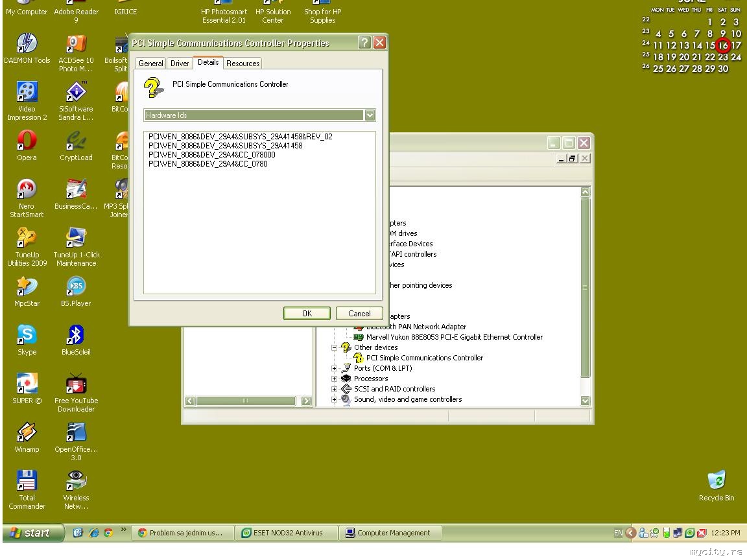This screenshot has height=560, width=747.
Task: Switch to the General tab
Action: coord(150,64)
